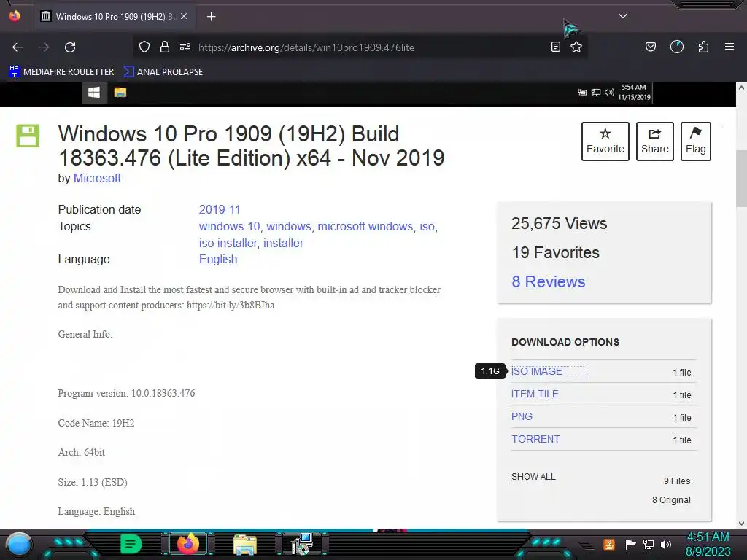Toggle reader view icon

pyautogui.click(x=555, y=47)
